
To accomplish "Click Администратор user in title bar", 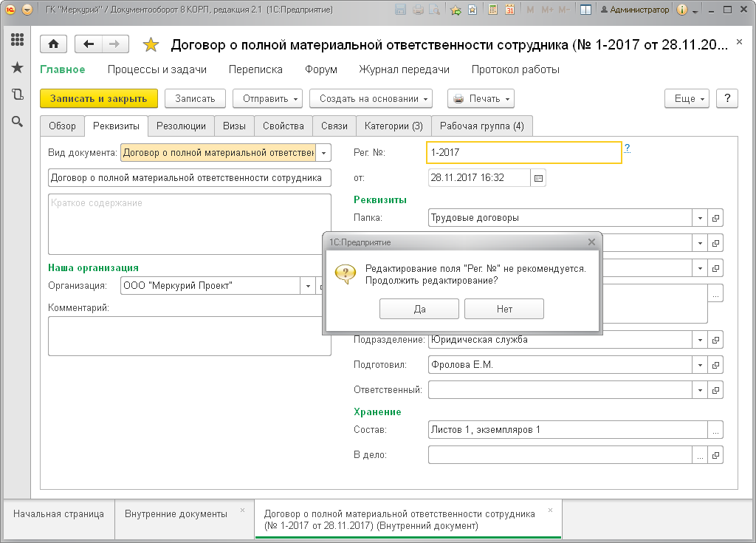I will click(x=634, y=10).
